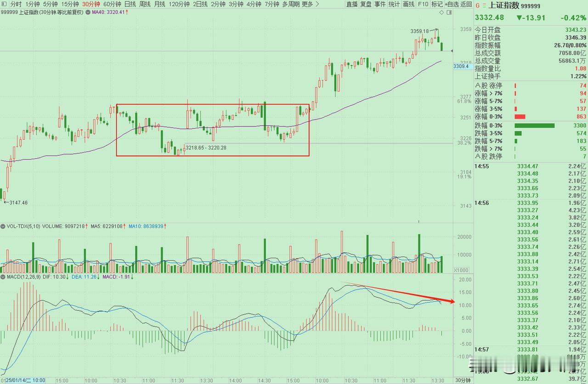This screenshot has height=384, width=588.
Task: Add to watchlist with +自选
Action: tap(452, 4)
